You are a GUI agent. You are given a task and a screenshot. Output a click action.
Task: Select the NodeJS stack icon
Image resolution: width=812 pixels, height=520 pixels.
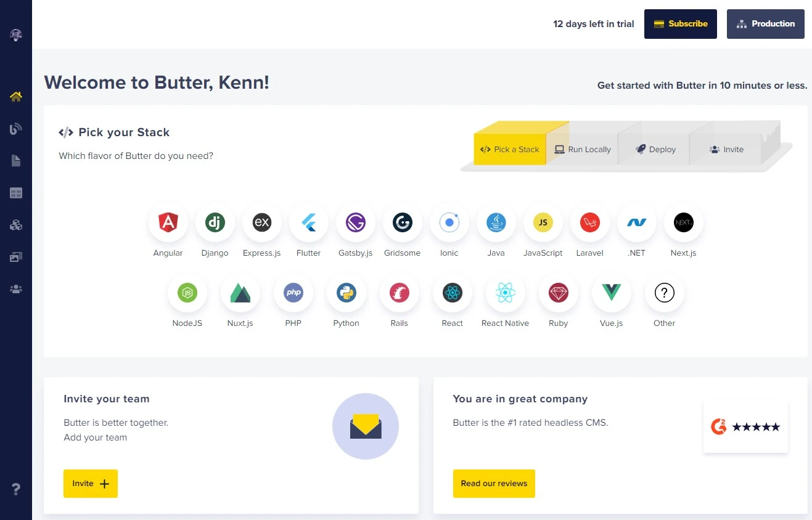click(187, 293)
